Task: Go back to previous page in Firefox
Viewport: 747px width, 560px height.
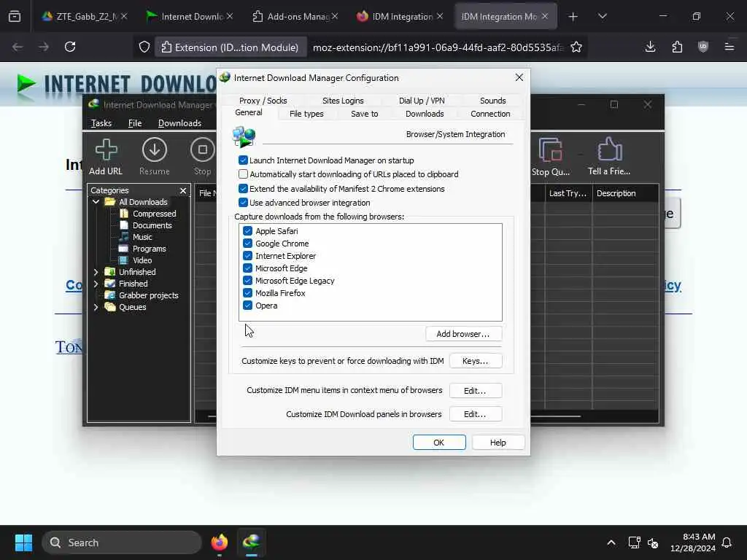Action: 18,47
